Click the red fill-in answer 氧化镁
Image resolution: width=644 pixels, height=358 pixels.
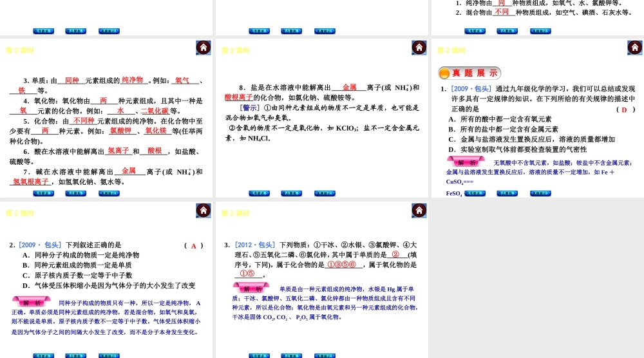[x=156, y=131]
